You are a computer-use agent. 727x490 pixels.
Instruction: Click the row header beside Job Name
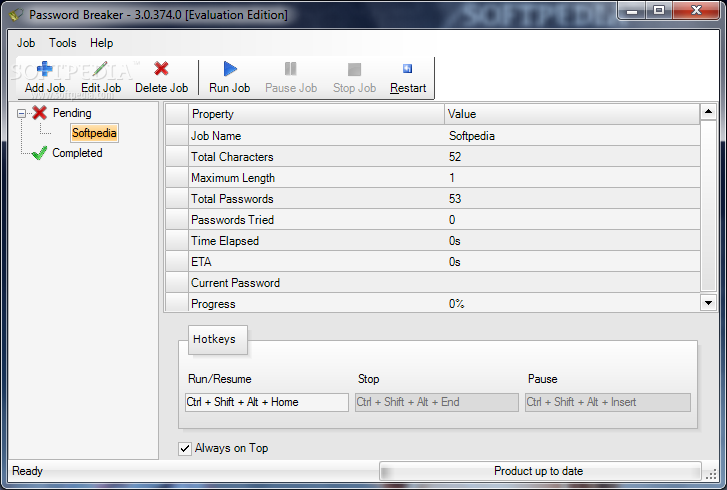pyautogui.click(x=177, y=136)
